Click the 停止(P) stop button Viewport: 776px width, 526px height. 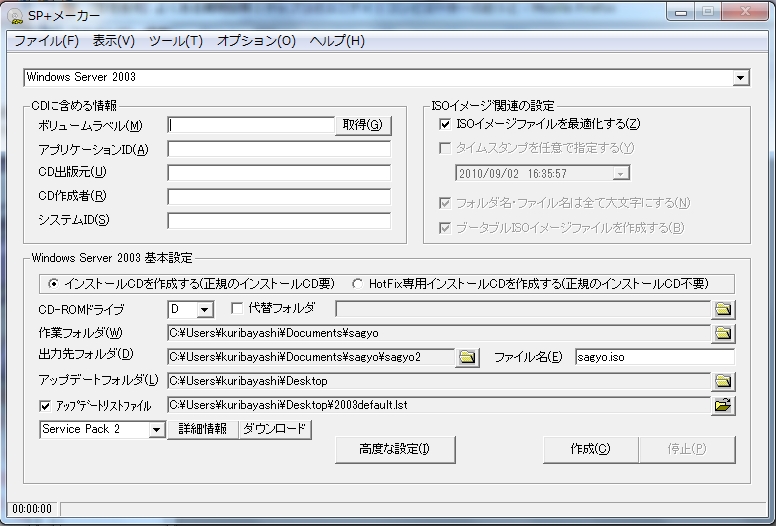(x=687, y=449)
